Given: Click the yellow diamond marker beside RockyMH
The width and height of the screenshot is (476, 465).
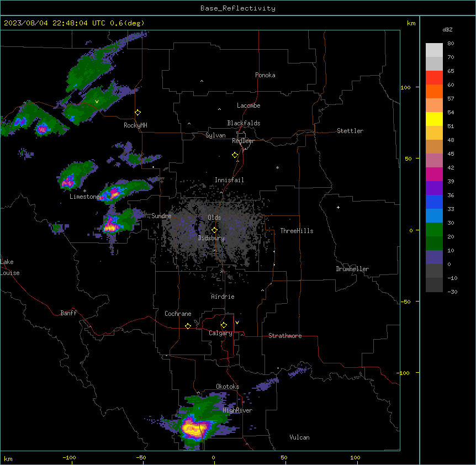Looking at the screenshot, I should pyautogui.click(x=138, y=113).
